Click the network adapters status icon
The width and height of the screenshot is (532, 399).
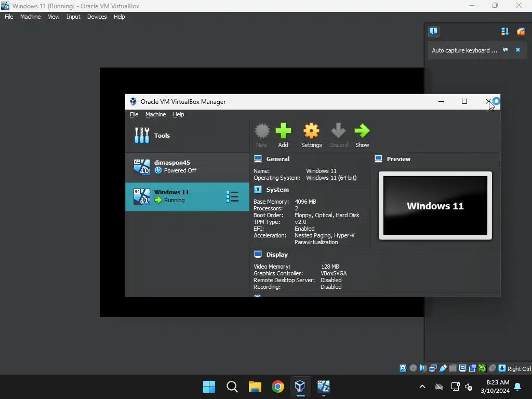tap(433, 368)
